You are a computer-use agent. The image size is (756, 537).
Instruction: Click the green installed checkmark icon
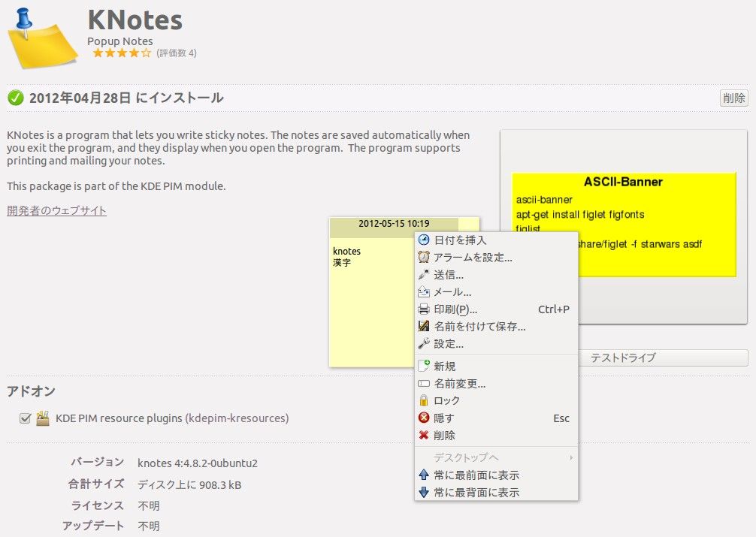pos(16,98)
